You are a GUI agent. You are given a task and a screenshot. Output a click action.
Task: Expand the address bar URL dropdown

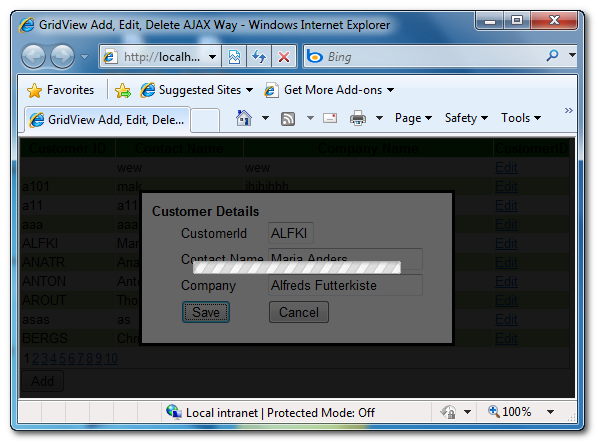[212, 57]
